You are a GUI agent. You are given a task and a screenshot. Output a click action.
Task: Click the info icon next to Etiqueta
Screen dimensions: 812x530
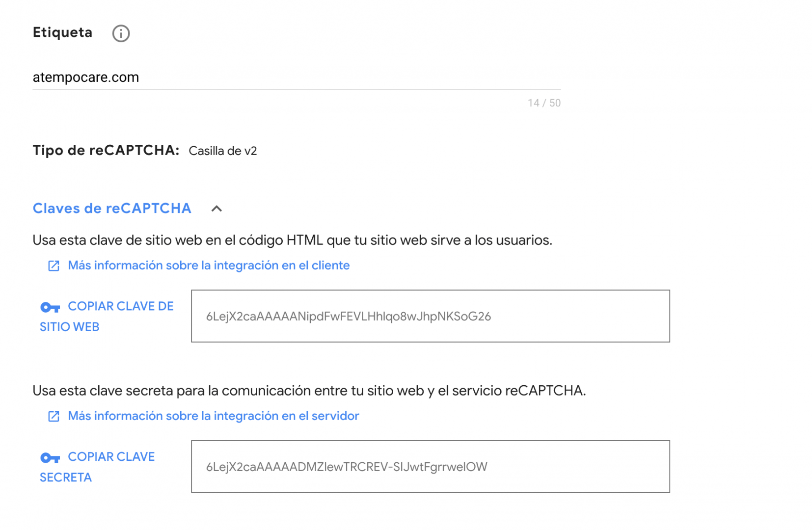(x=121, y=33)
